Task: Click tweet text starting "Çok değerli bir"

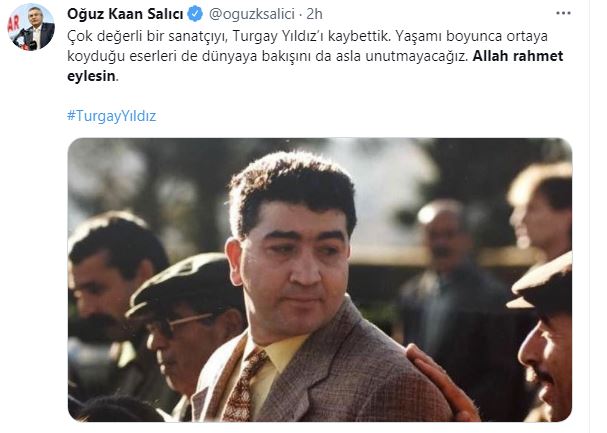Action: tap(315, 56)
